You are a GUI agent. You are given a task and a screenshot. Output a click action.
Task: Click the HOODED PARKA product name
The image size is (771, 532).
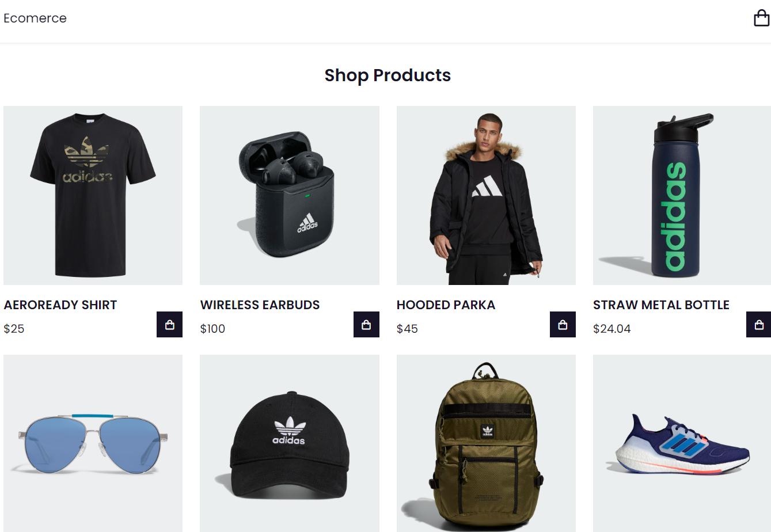(446, 305)
